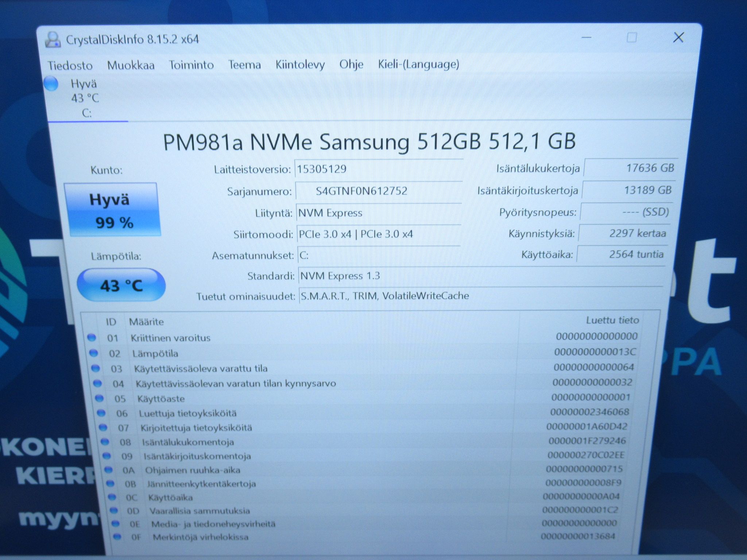The image size is (747, 560).
Task: Click status dot for Kriittinen varoitus row
Action: (x=92, y=338)
